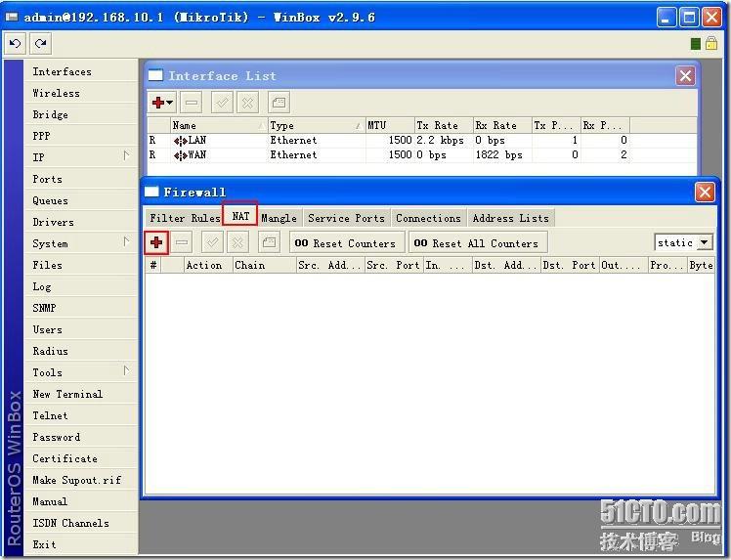Screen dimensions: 731x560
Task: Click the Interface List window title icon
Action: tap(155, 75)
